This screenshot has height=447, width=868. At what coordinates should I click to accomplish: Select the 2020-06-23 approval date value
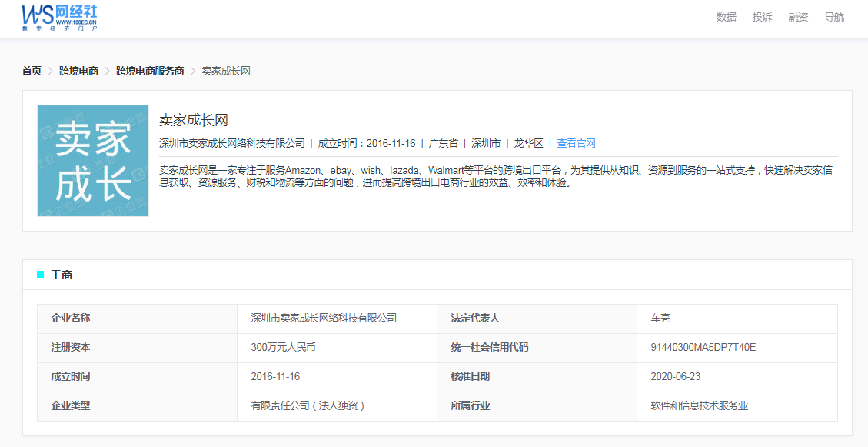[x=675, y=377]
